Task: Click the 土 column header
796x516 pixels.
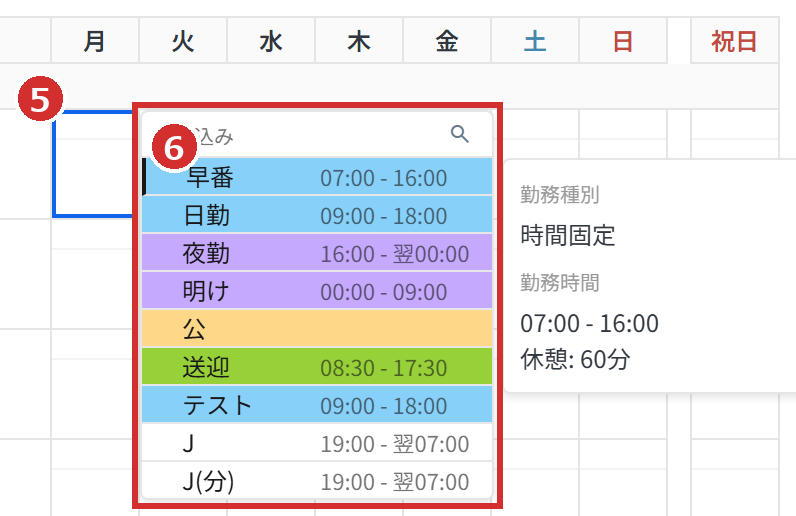Action: (x=535, y=41)
